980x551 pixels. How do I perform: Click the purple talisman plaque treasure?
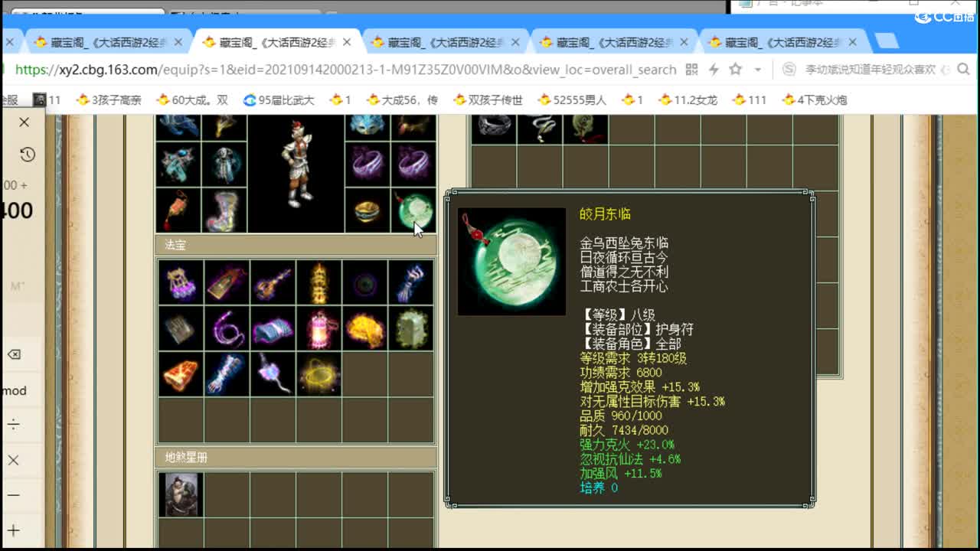[227, 282]
